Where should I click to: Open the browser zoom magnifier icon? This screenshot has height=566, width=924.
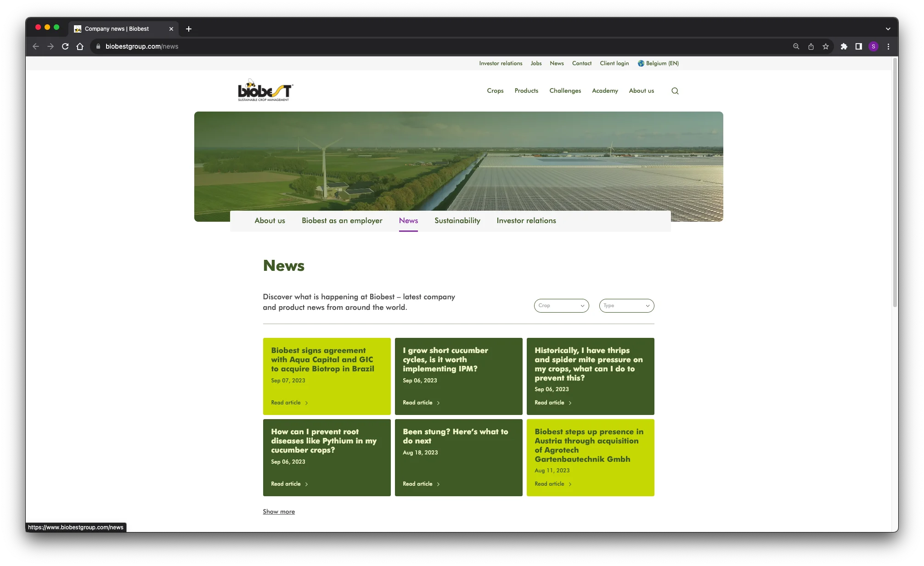point(796,46)
